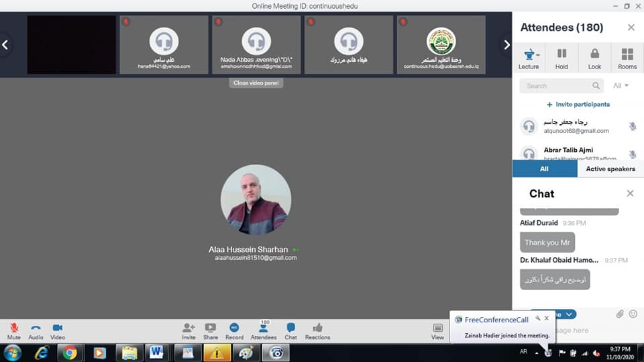Click the Invite icon in bottom toolbar
Screen dimensions: 644x362
coord(189,330)
